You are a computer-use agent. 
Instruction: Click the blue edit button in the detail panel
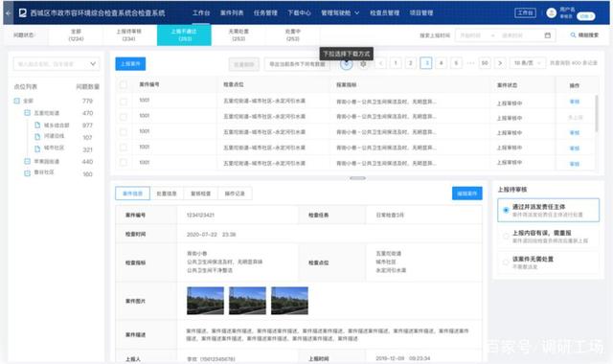(x=467, y=193)
